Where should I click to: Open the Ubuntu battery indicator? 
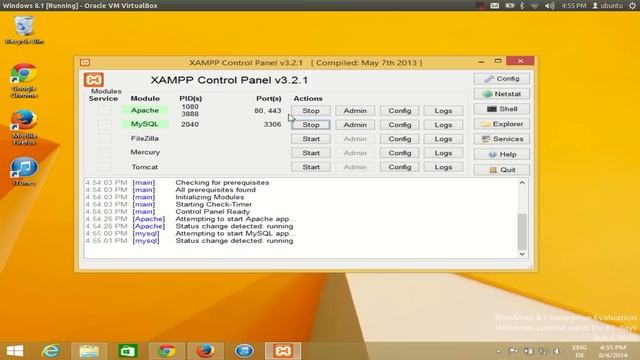coord(510,6)
